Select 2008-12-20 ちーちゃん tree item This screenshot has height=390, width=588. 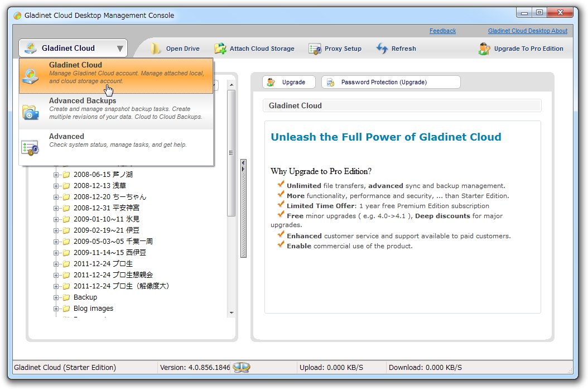click(109, 197)
